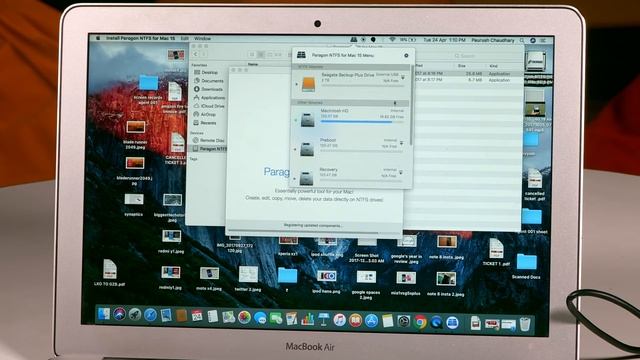Mount or eject the Preboot volume

[402, 143]
